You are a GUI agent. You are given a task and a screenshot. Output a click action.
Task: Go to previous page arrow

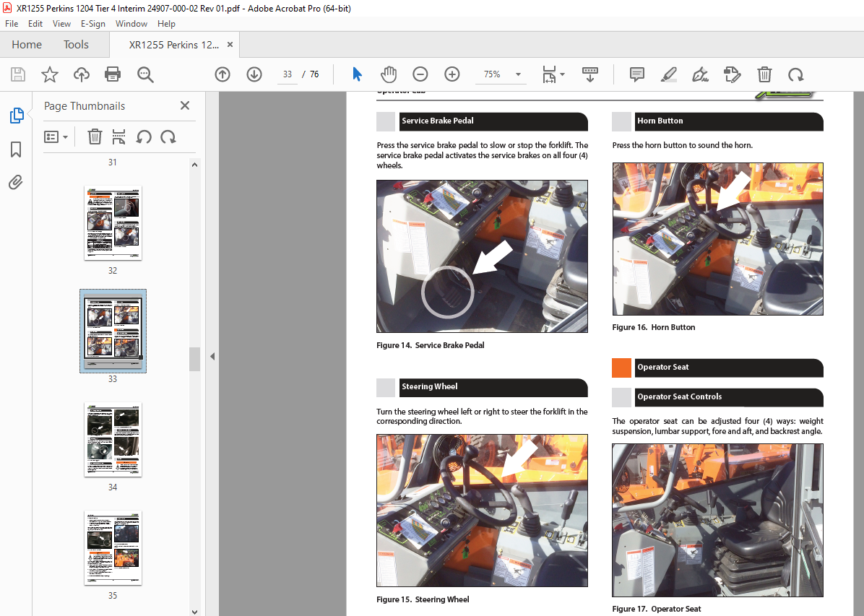[223, 74]
